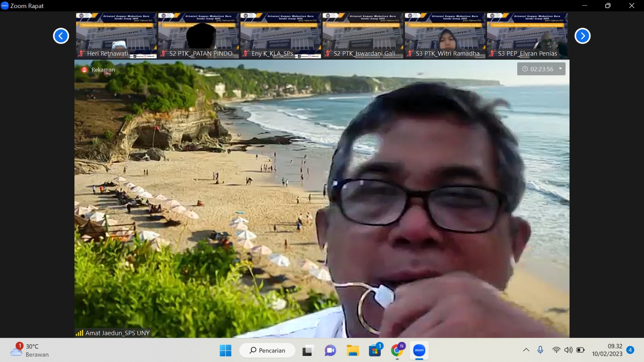This screenshot has width=644, height=362.
Task: Open notification center badge showing 4
Action: 630,350
